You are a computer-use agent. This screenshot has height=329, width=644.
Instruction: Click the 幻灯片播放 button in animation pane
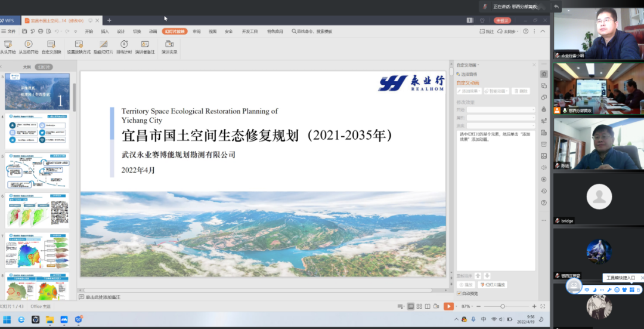[493, 285]
